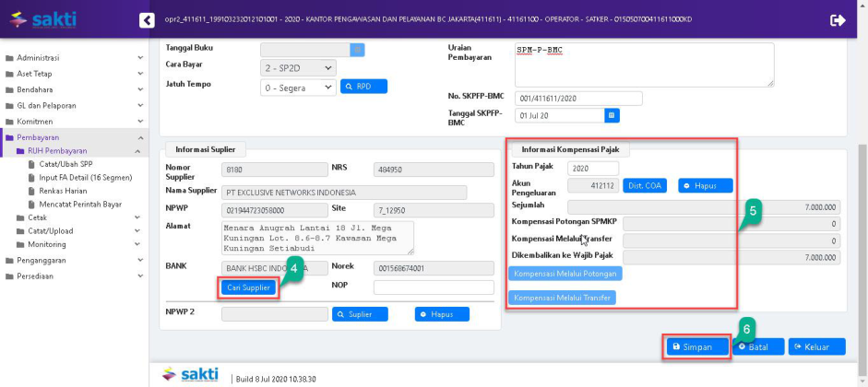Expand the Bendahara menu section
This screenshot has width=868, height=387.
pyautogui.click(x=34, y=89)
